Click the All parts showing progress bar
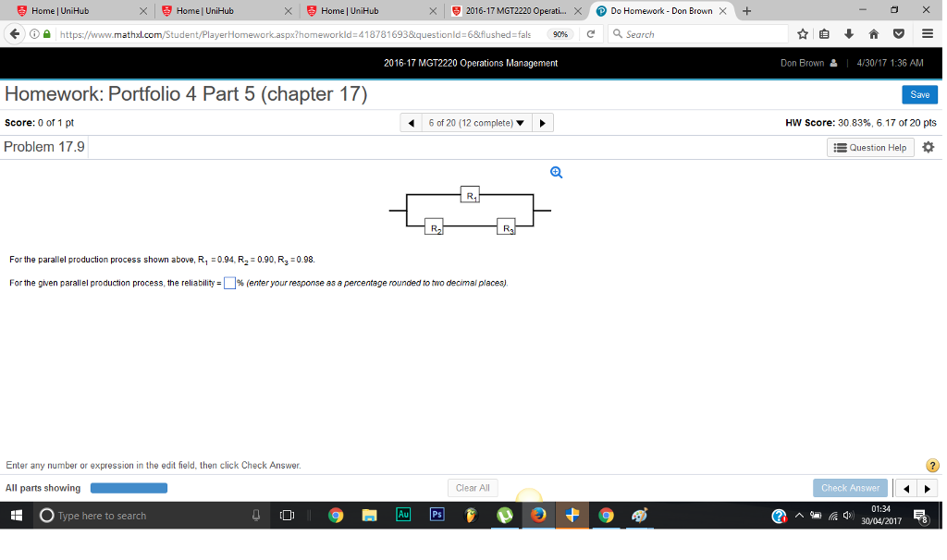947x560 pixels. point(129,487)
